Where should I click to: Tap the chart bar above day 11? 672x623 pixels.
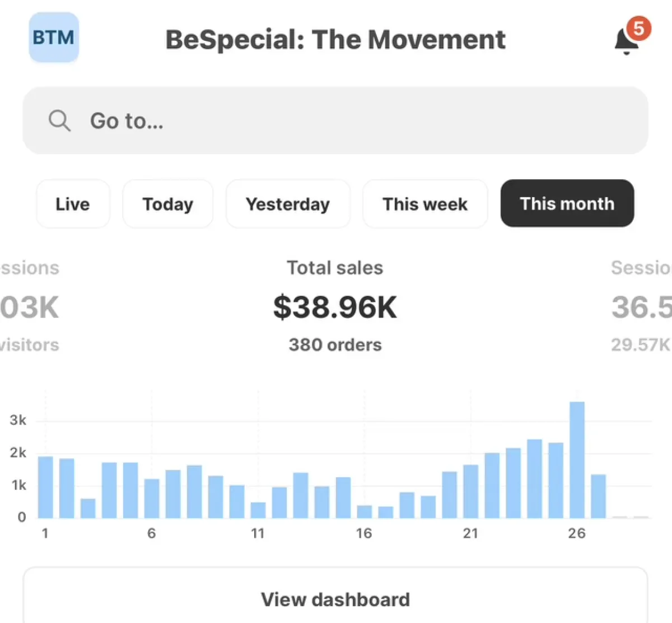point(258,510)
